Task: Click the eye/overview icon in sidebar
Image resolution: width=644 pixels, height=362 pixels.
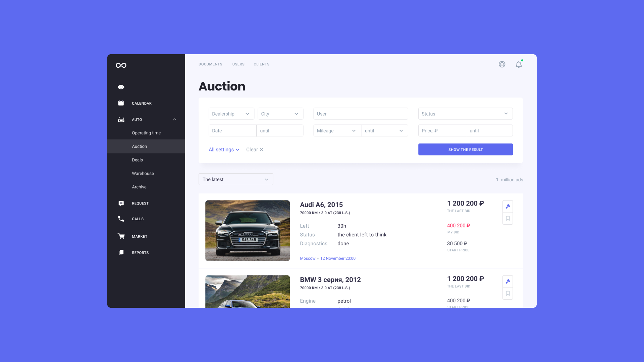Action: 121,86
